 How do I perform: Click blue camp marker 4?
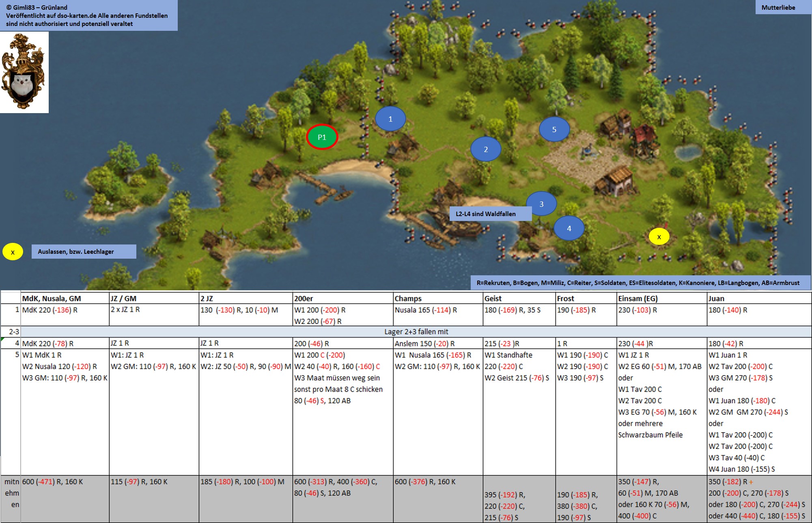click(x=569, y=228)
